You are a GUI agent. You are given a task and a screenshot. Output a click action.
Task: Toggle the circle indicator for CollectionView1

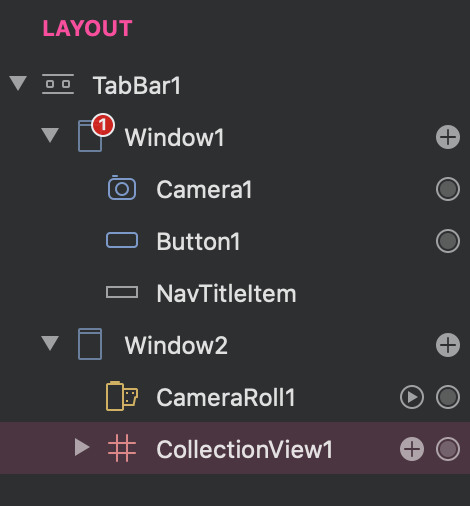pyautogui.click(x=448, y=449)
